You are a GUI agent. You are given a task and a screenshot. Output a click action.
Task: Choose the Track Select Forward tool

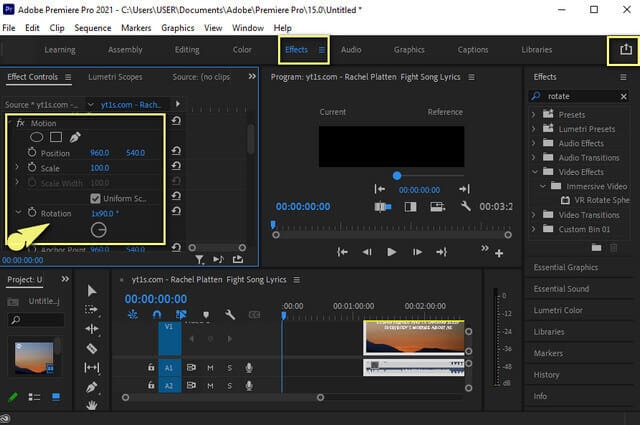tap(92, 309)
